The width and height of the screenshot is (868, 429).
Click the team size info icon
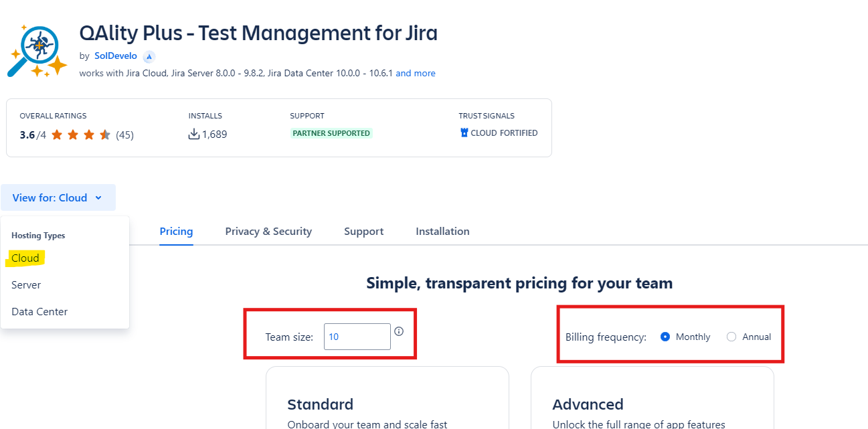pos(399,331)
